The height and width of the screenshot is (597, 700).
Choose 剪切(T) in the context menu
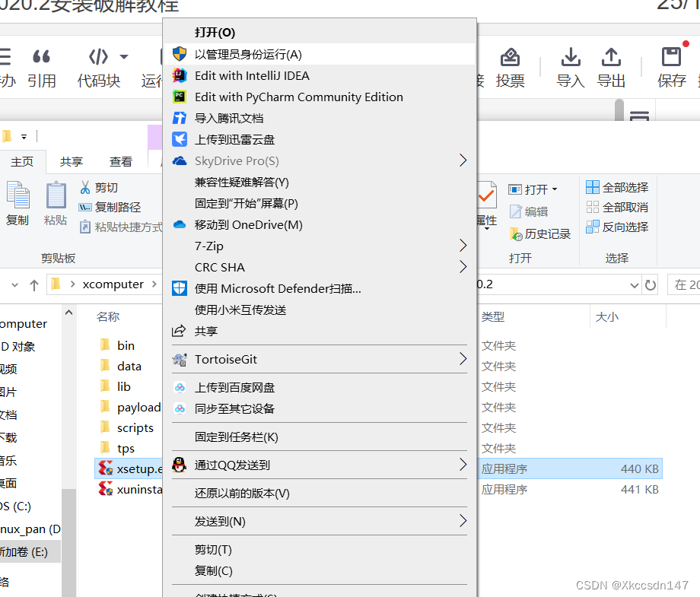pyautogui.click(x=320, y=549)
